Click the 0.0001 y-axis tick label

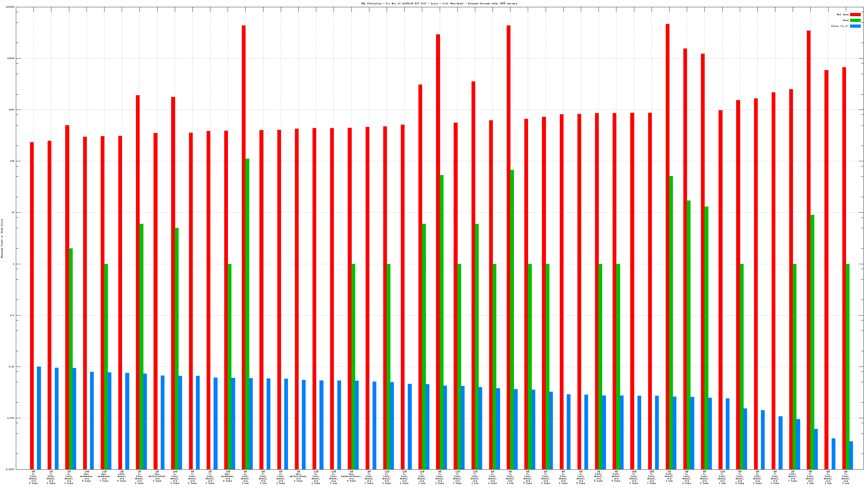point(10,470)
